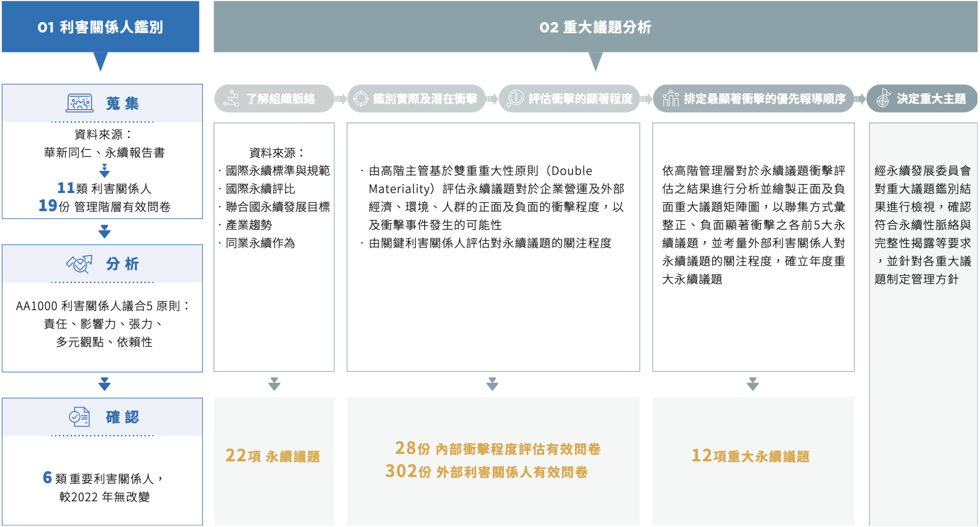Click the 確認 section heading

[122, 417]
